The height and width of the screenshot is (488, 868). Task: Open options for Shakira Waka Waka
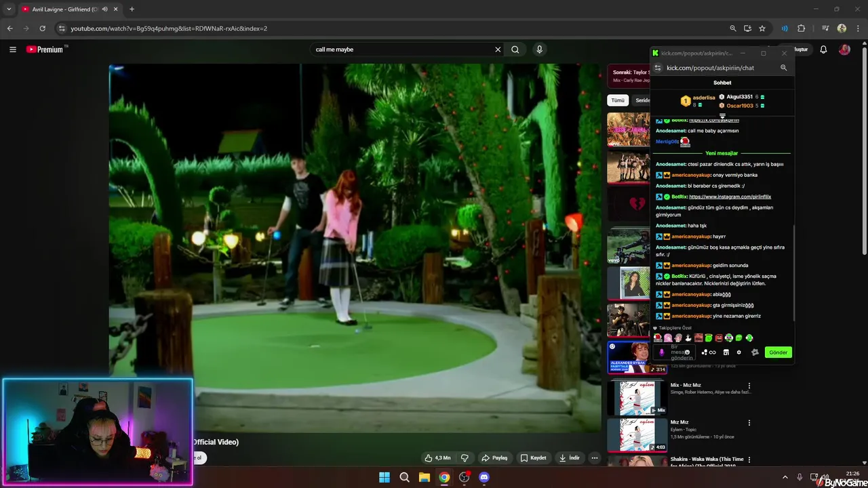coord(749,460)
